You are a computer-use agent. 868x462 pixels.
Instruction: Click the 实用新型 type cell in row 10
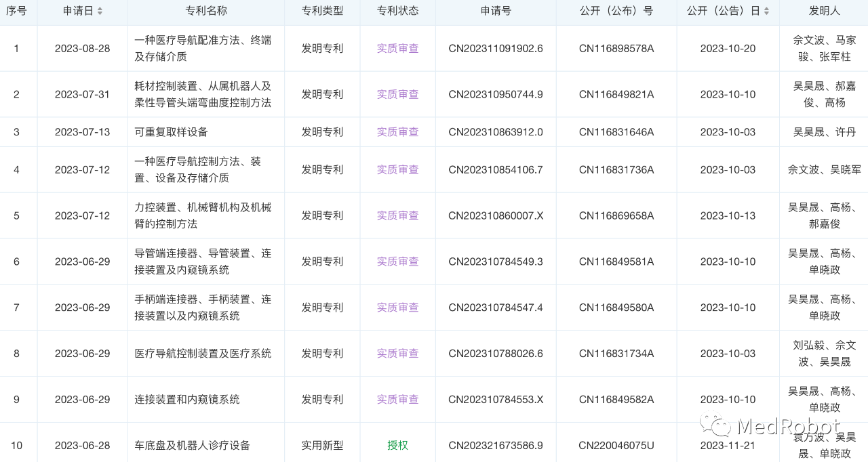(x=321, y=445)
